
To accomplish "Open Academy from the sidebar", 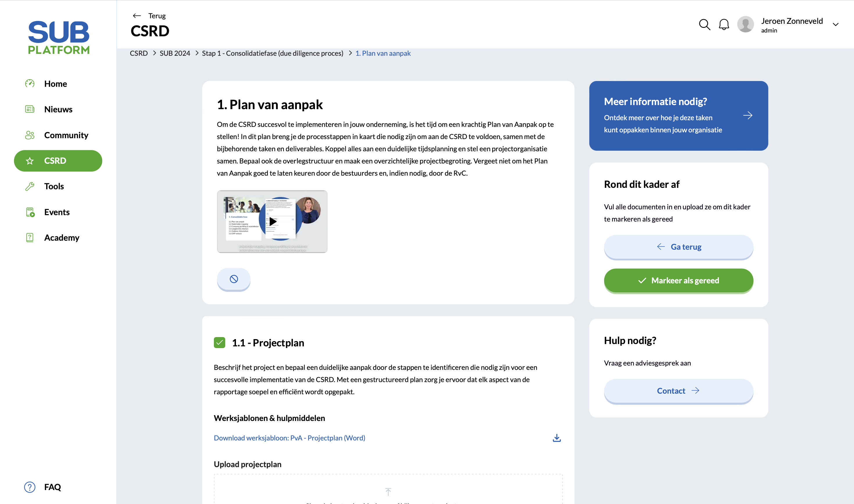I will [x=30, y=237].
